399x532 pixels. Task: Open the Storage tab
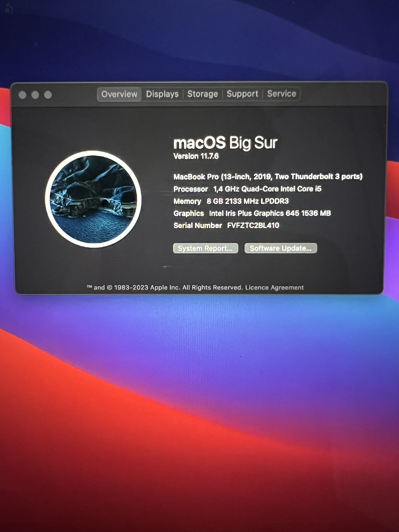click(203, 94)
